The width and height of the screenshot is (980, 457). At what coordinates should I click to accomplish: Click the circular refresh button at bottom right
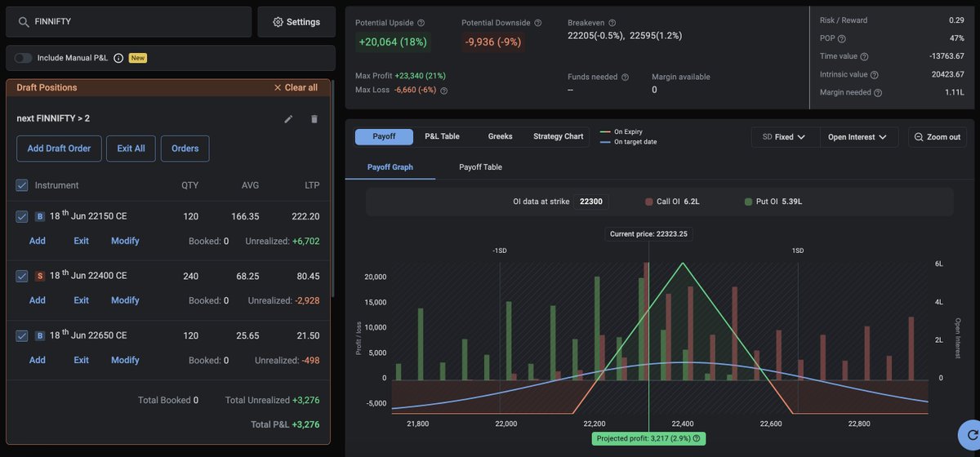point(972,435)
